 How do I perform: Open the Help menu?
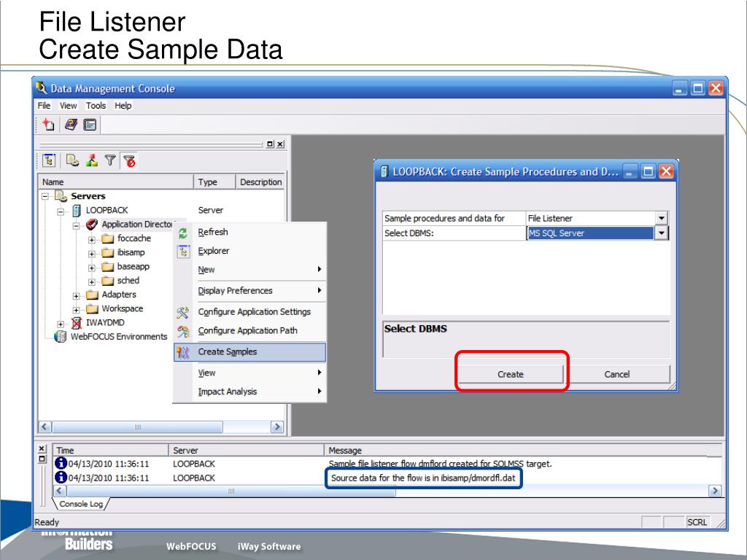click(123, 106)
